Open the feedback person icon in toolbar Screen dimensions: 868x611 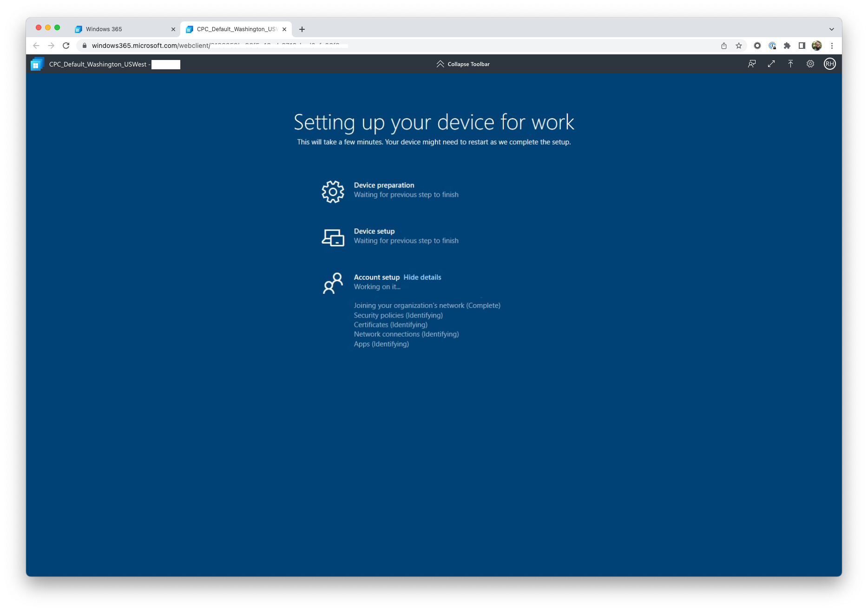click(752, 64)
